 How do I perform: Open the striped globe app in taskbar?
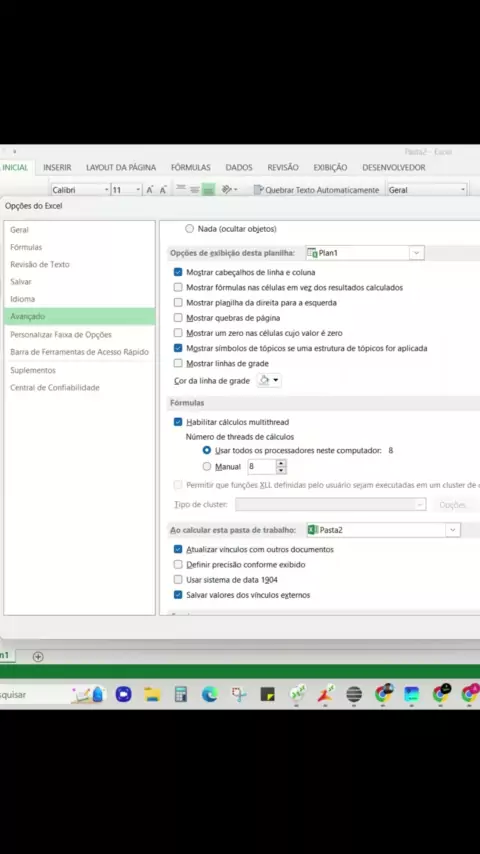tap(354, 694)
